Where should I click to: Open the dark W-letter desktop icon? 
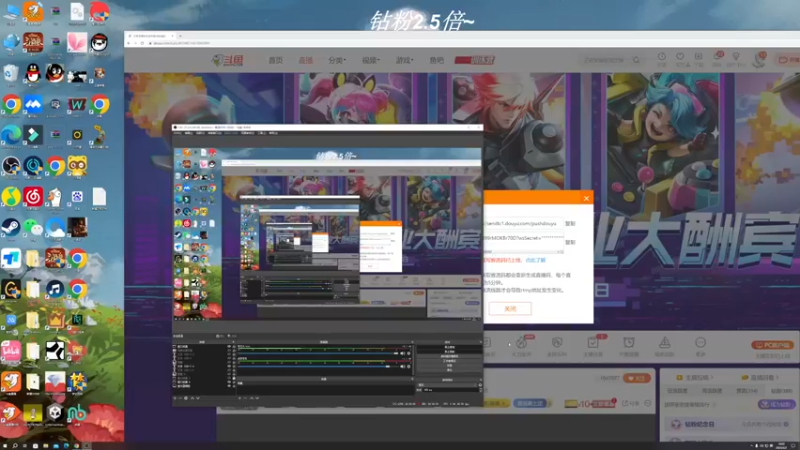coord(77,104)
